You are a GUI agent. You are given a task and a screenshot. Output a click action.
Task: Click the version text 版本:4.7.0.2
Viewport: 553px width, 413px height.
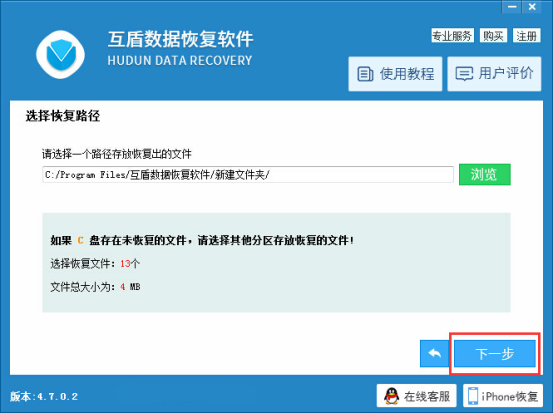[x=44, y=396]
